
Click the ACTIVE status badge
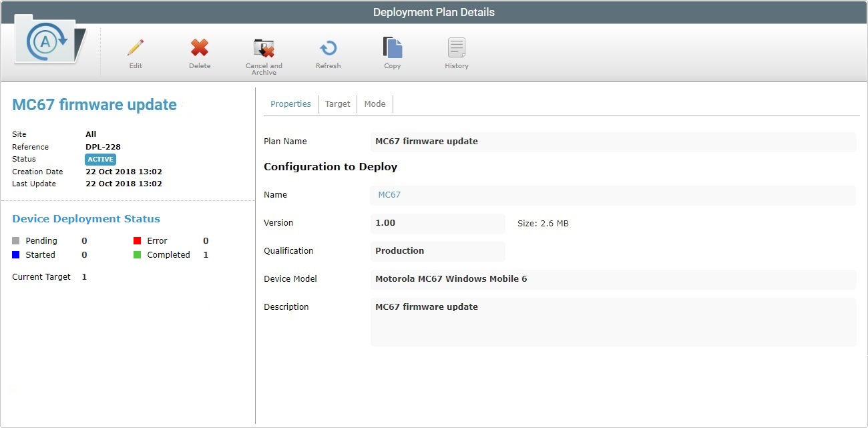pos(100,159)
